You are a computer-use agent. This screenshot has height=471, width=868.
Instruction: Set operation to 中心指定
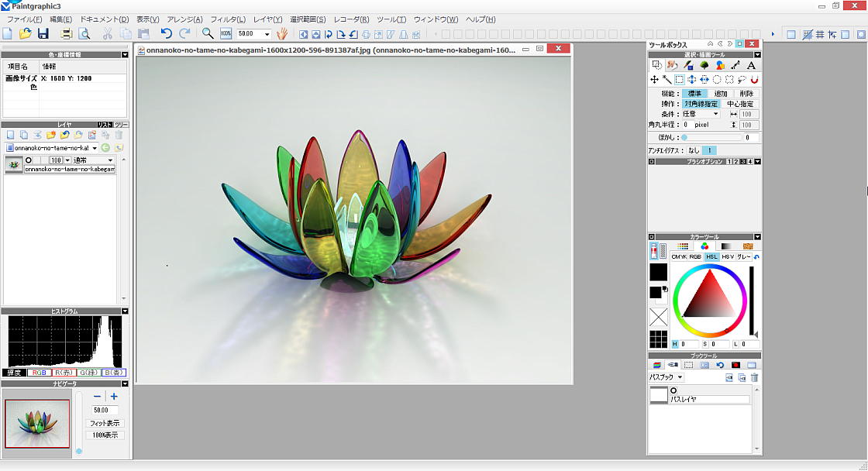pos(740,104)
